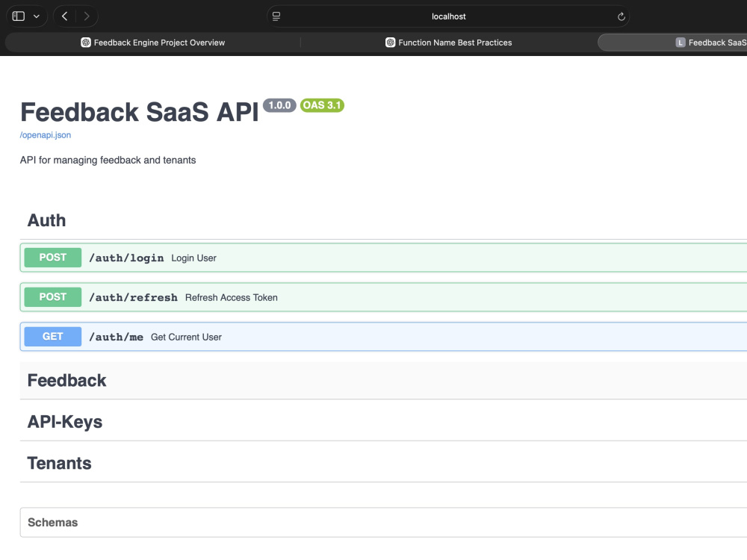Expand the POST /auth/login endpoint

pyautogui.click(x=383, y=258)
